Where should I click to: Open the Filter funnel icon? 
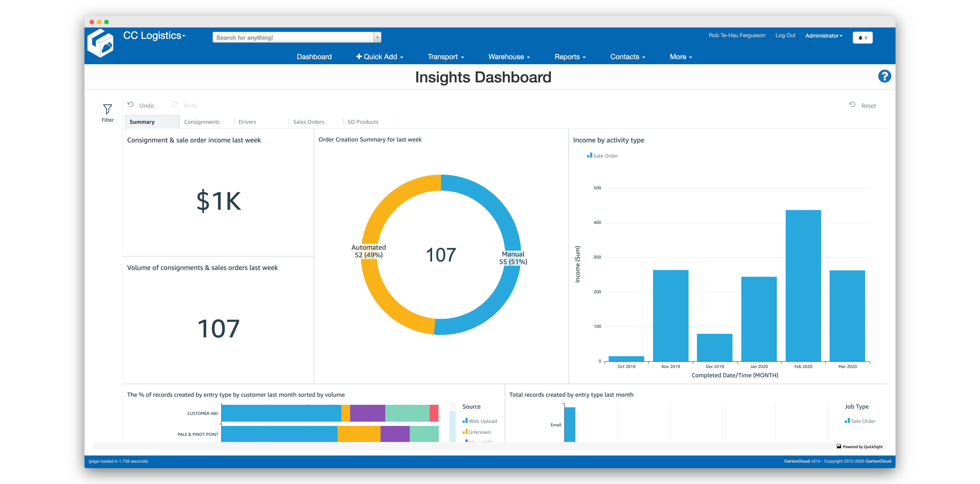[x=107, y=110]
